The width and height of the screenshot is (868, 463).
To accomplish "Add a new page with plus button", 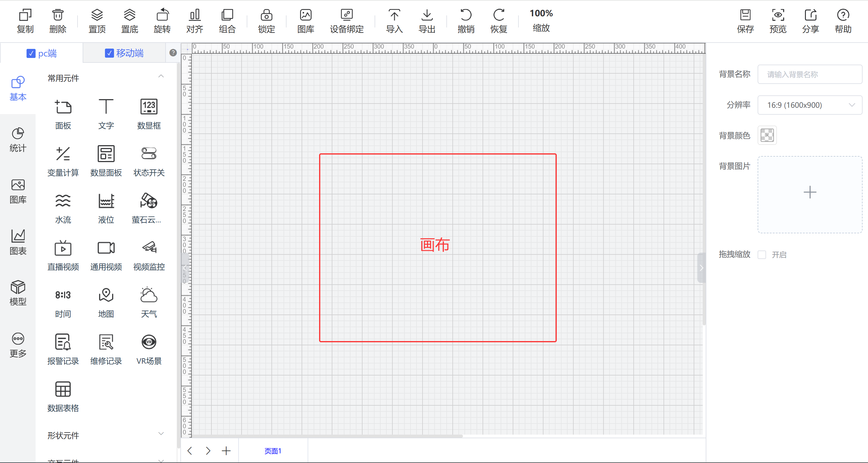I will point(226,451).
